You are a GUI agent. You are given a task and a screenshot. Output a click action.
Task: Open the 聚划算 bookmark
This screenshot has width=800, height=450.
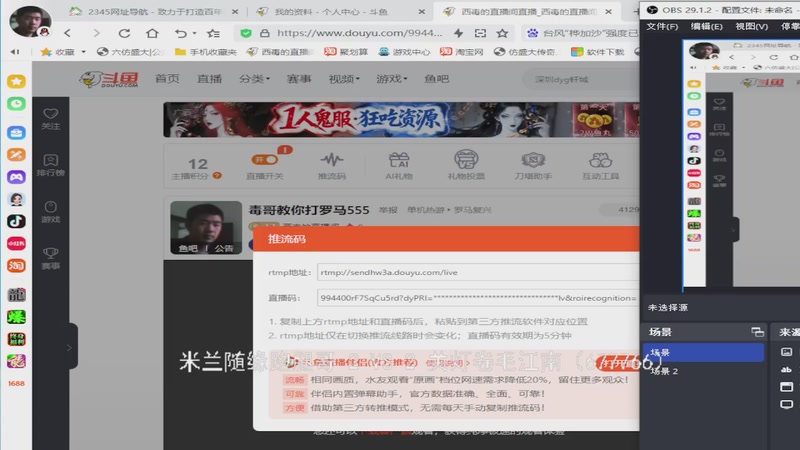[x=346, y=52]
